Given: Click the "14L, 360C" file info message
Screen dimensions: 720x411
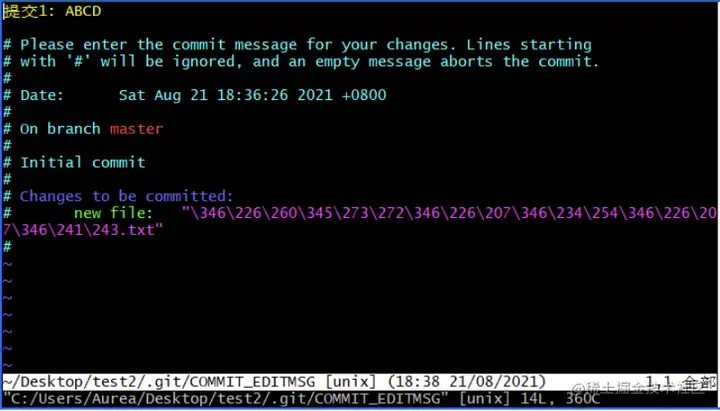Looking at the screenshot, I should pos(561,399).
